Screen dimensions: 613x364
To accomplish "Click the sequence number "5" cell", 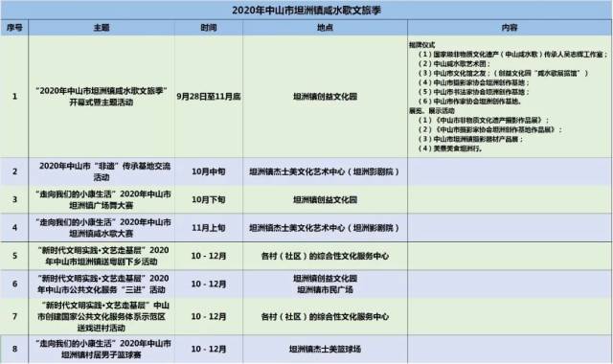I will (x=14, y=256).
